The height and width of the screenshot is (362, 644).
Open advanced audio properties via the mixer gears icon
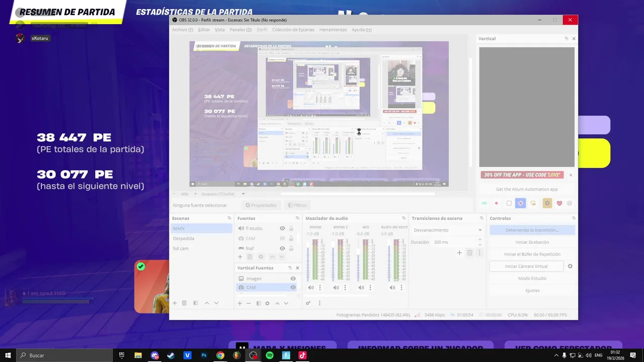308,303
